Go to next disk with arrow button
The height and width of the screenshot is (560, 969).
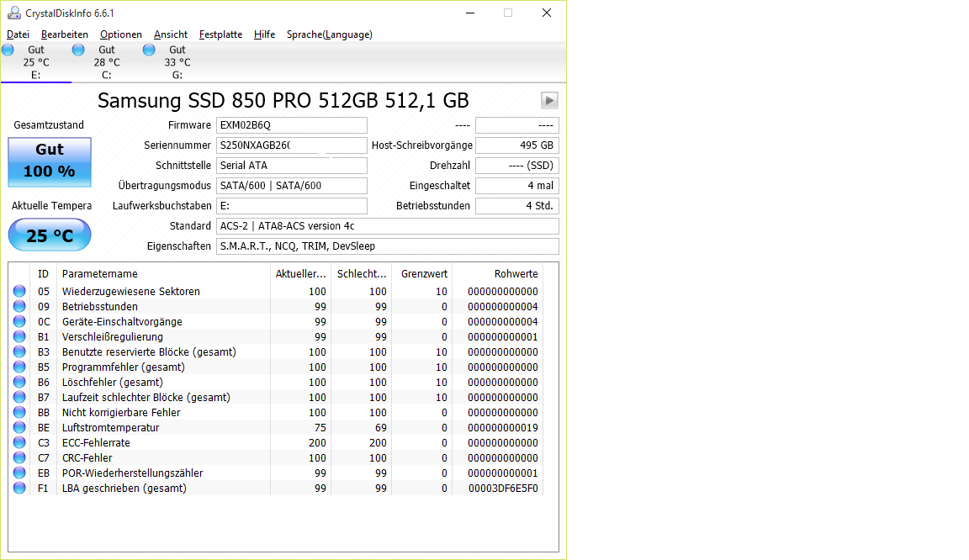[549, 100]
